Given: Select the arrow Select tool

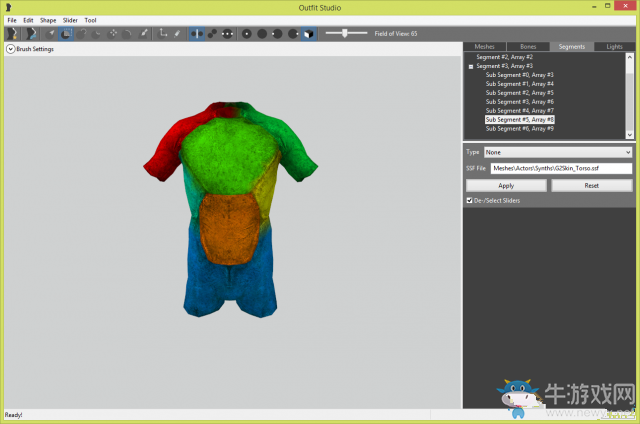Looking at the screenshot, I should click(51, 34).
